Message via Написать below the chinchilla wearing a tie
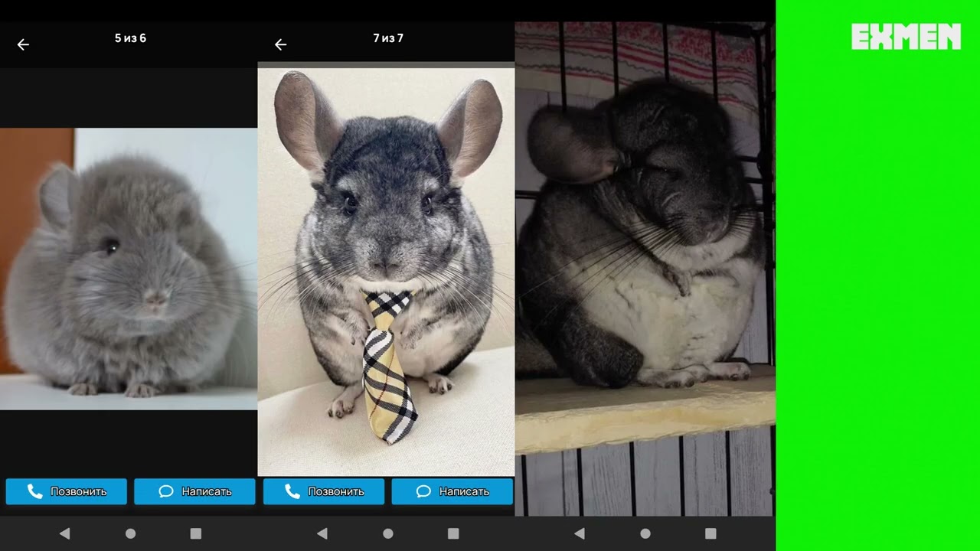Screen dimensions: 980x551 point(452,491)
